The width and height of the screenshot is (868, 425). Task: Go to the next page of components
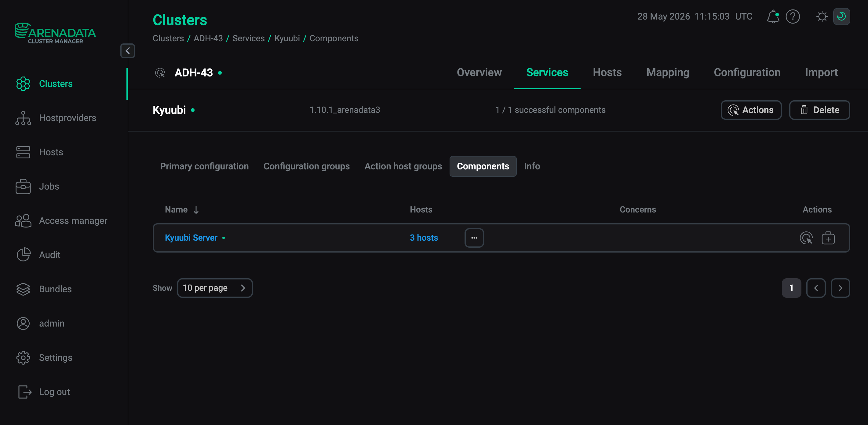840,288
